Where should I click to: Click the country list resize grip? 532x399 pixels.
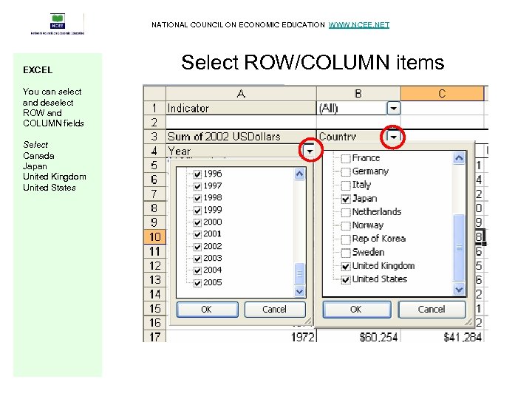[468, 321]
